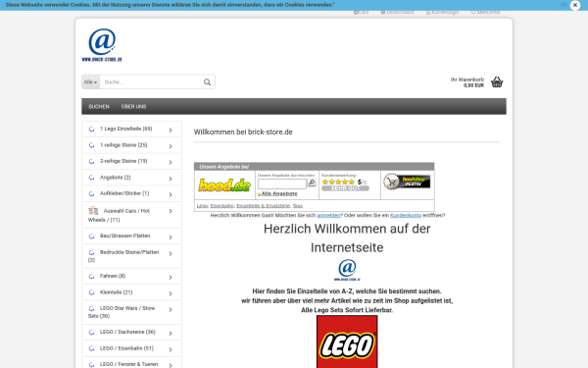Click the hood.de magnifier search button
Viewport: 588px width, 368px height.
312,183
